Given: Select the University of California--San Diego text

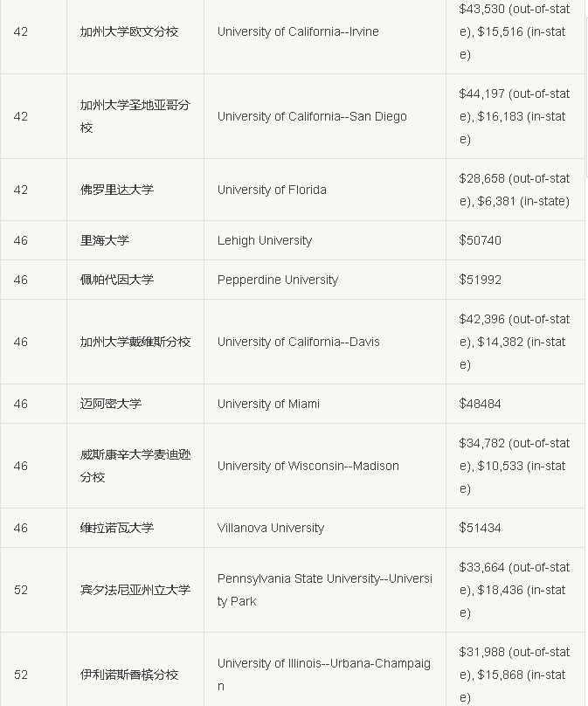Looking at the screenshot, I should click(312, 116).
